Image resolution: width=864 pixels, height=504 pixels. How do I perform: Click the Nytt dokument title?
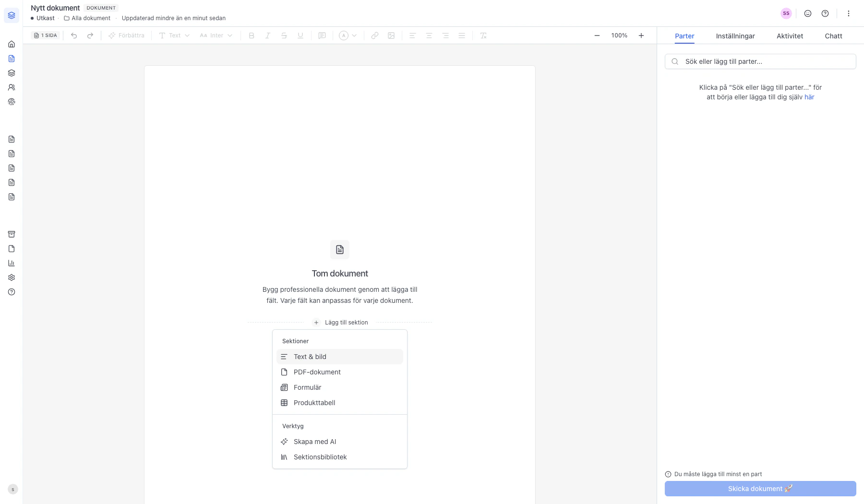tap(55, 8)
